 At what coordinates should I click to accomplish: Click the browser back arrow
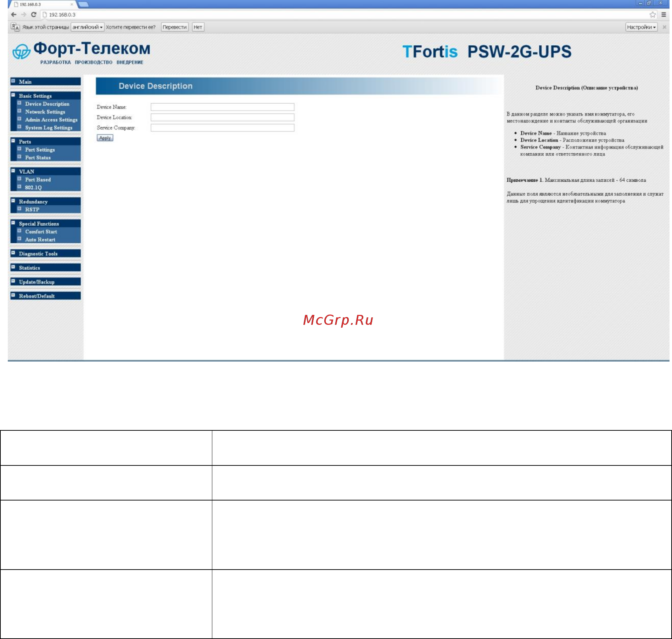[13, 15]
